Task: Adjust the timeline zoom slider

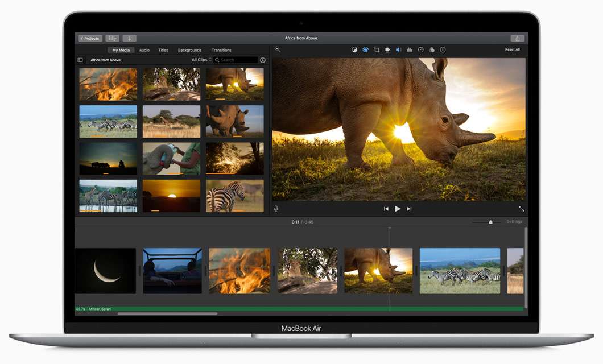Action: 489,222
